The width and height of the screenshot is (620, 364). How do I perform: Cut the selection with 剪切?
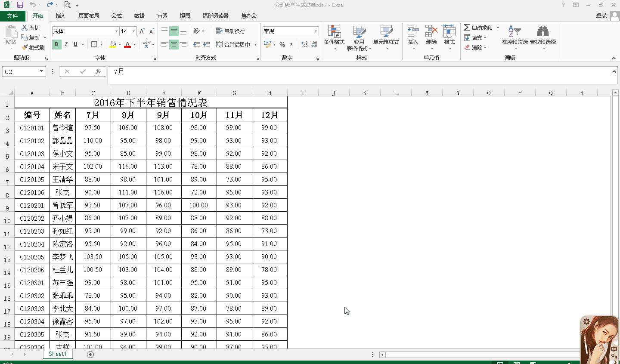pos(31,28)
